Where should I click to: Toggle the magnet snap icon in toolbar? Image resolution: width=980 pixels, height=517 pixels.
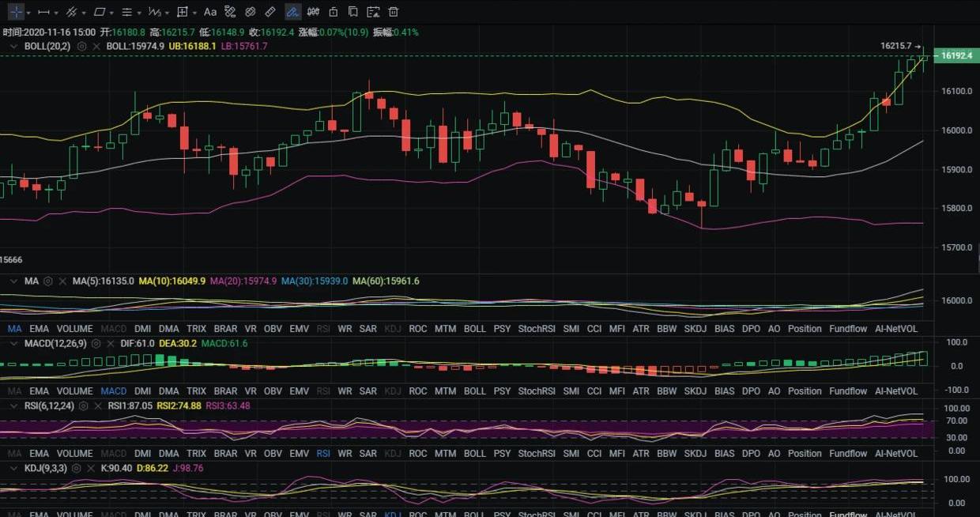tap(230, 12)
